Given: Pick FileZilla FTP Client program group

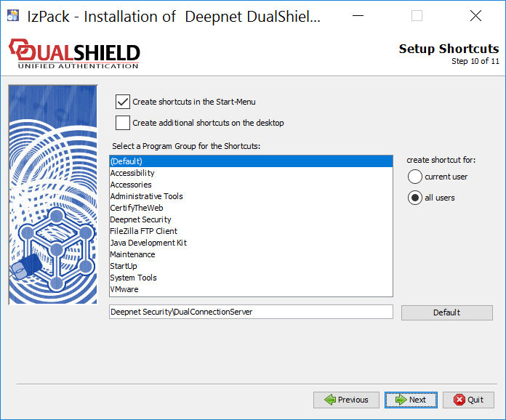Looking at the screenshot, I should coord(251,231).
